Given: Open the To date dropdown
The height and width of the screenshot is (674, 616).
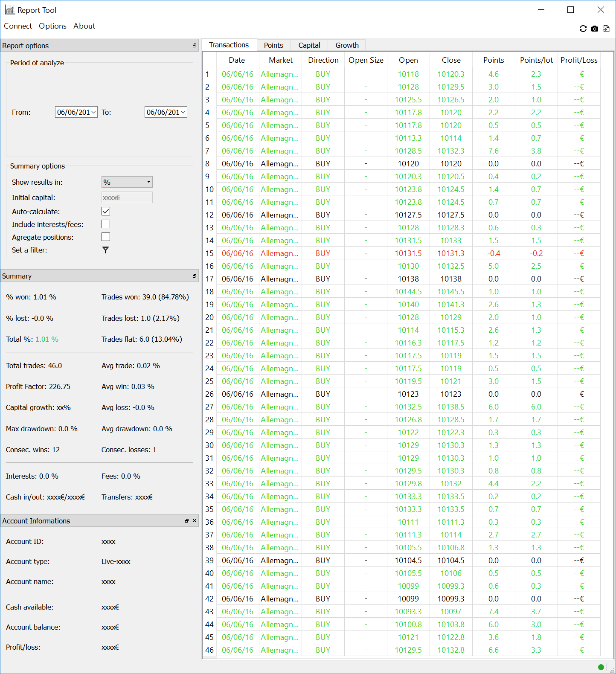Looking at the screenshot, I should point(183,112).
